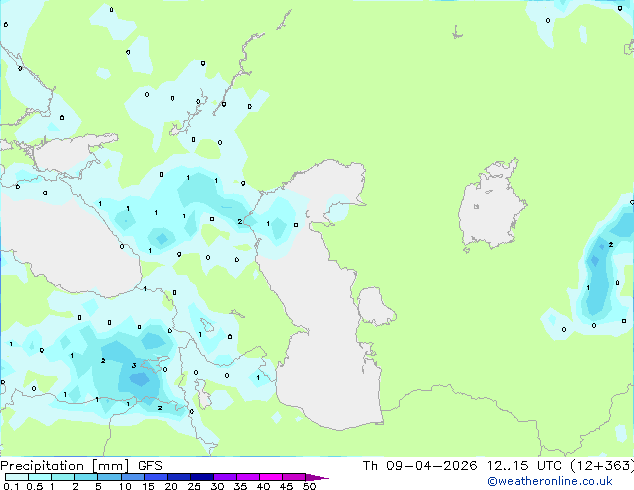Click the over-50 mm legend arrow tip
The image size is (634, 490).
pyautogui.click(x=317, y=477)
